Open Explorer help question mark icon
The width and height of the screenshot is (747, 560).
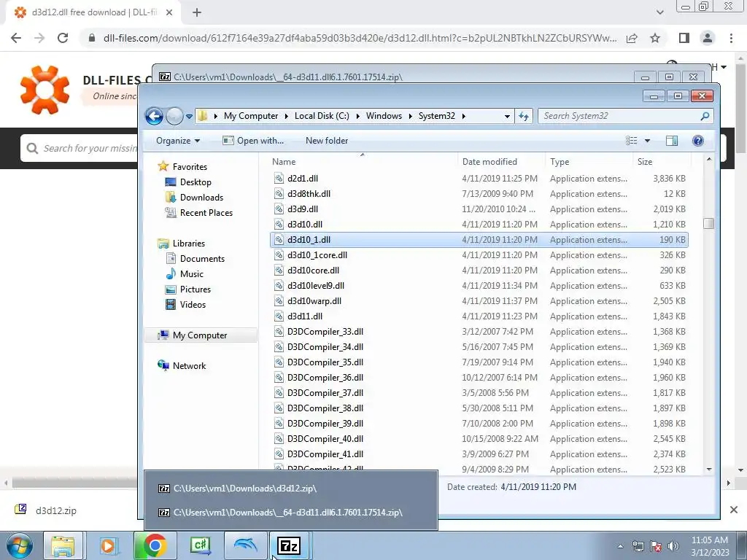pos(698,141)
